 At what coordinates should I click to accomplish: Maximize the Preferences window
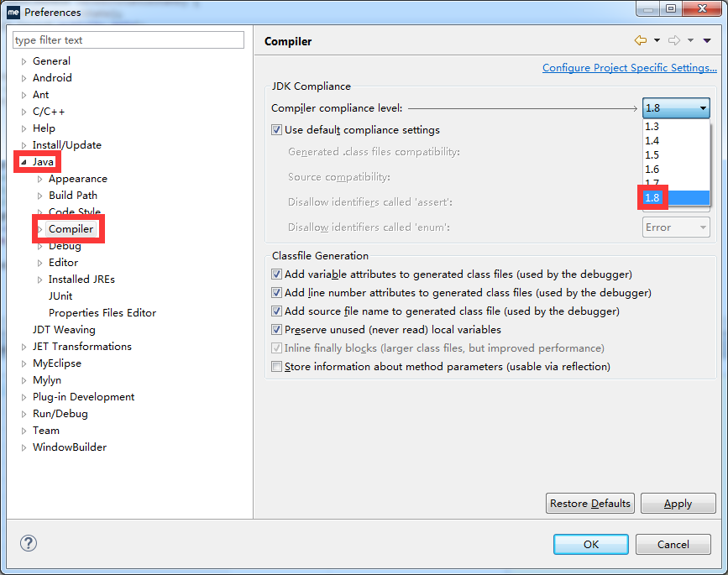click(x=671, y=8)
